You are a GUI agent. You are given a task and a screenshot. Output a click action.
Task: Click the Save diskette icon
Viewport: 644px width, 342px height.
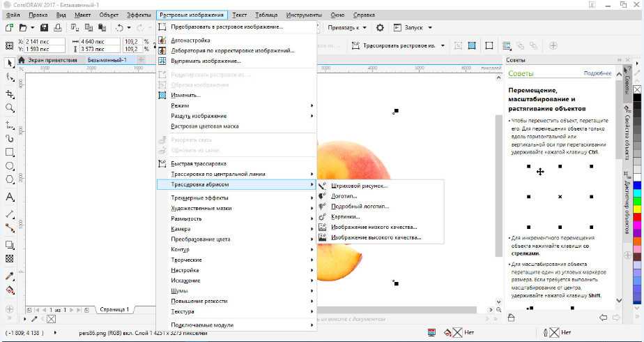click(x=45, y=28)
